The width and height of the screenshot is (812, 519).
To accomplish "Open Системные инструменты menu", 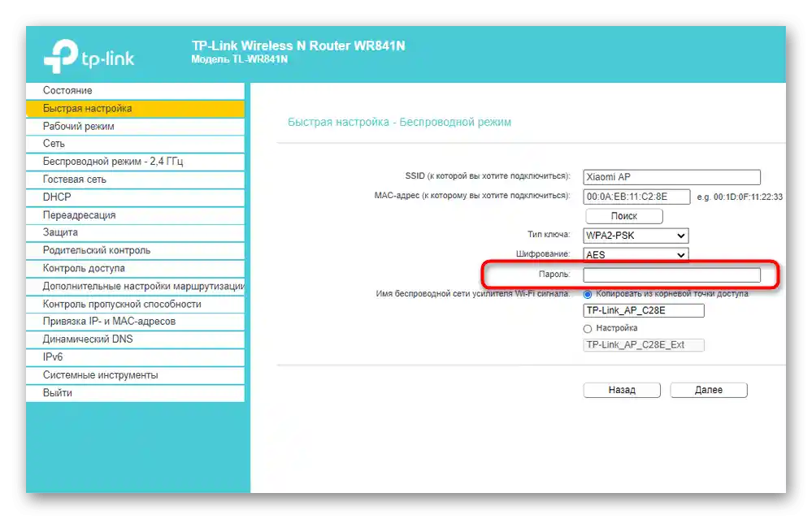I will coord(135,375).
